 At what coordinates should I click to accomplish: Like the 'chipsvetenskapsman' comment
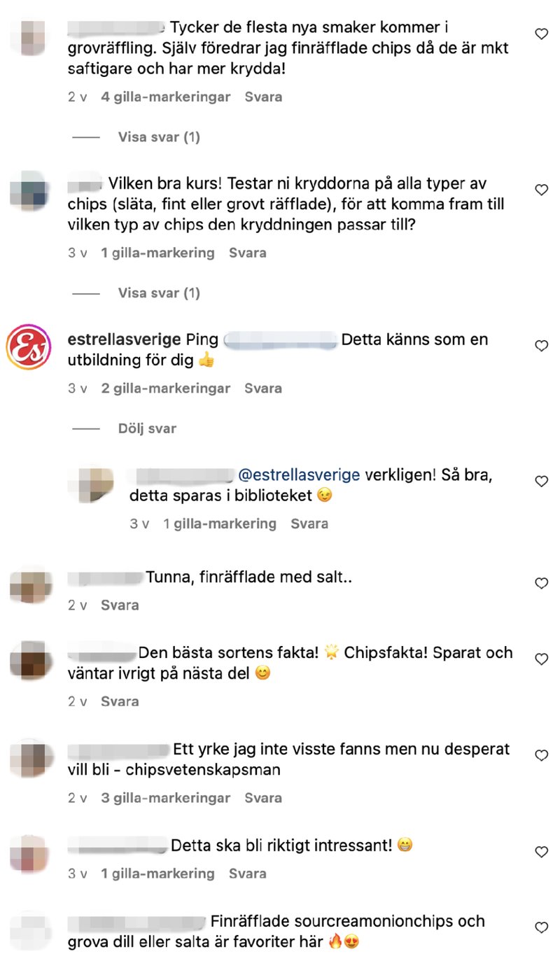click(x=541, y=755)
